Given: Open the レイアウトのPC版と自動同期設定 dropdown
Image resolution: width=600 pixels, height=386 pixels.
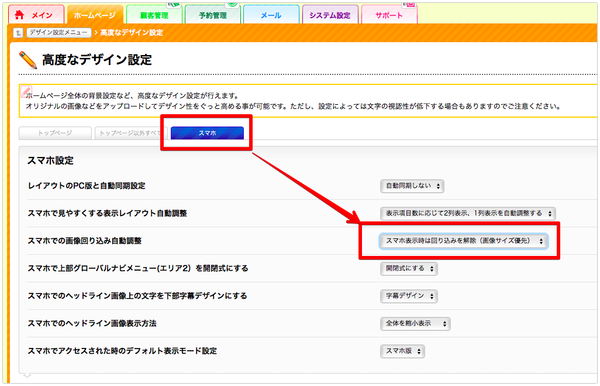Looking at the screenshot, I should pyautogui.click(x=412, y=186).
